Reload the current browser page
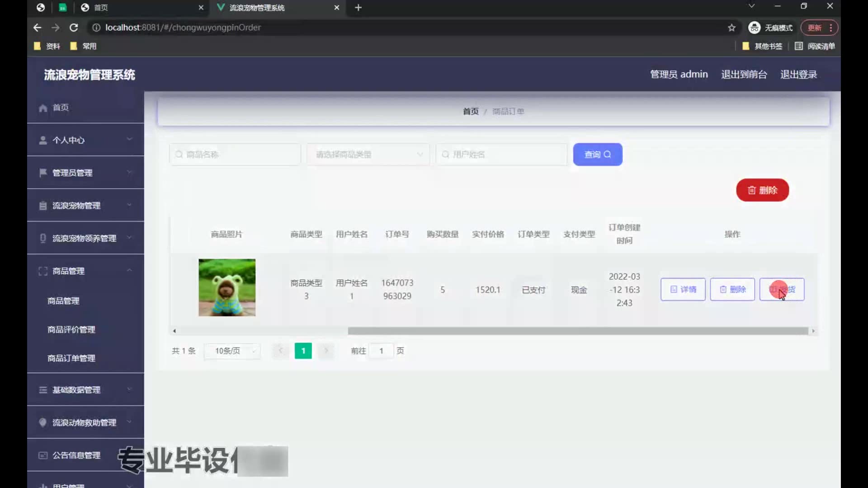868x488 pixels. (74, 28)
